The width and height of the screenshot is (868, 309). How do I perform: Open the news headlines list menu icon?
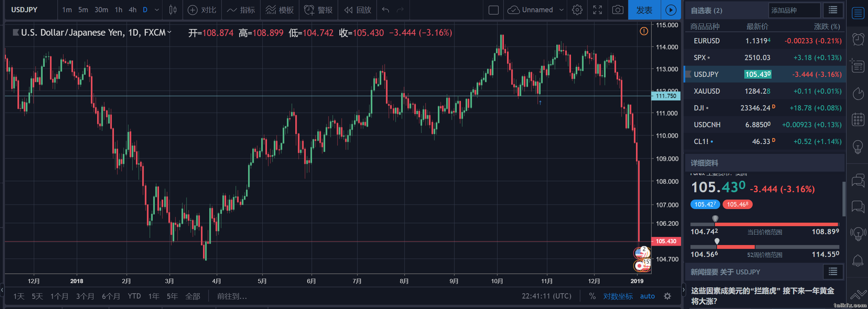click(x=833, y=272)
